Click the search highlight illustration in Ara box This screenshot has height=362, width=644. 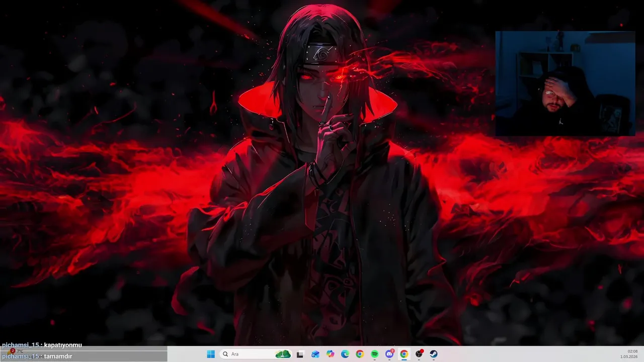(x=283, y=354)
